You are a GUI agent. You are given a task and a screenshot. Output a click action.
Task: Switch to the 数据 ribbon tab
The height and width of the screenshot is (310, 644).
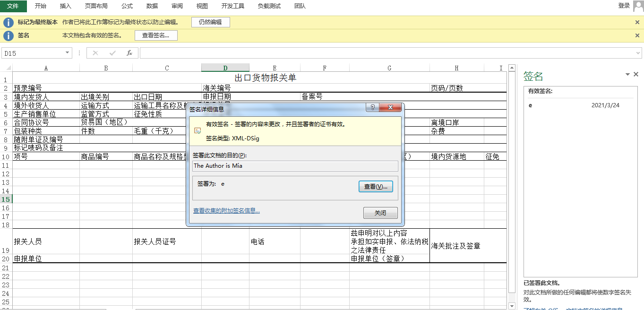click(x=152, y=6)
